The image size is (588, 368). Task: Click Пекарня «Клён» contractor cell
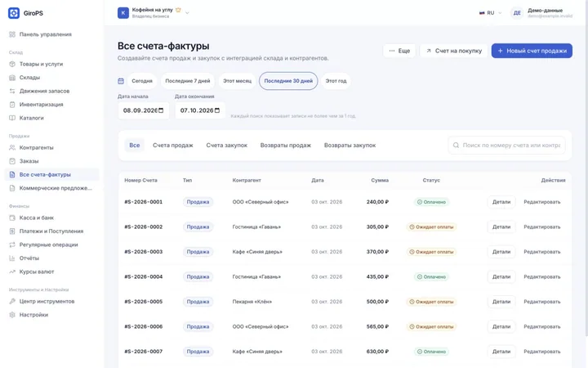tap(252, 302)
